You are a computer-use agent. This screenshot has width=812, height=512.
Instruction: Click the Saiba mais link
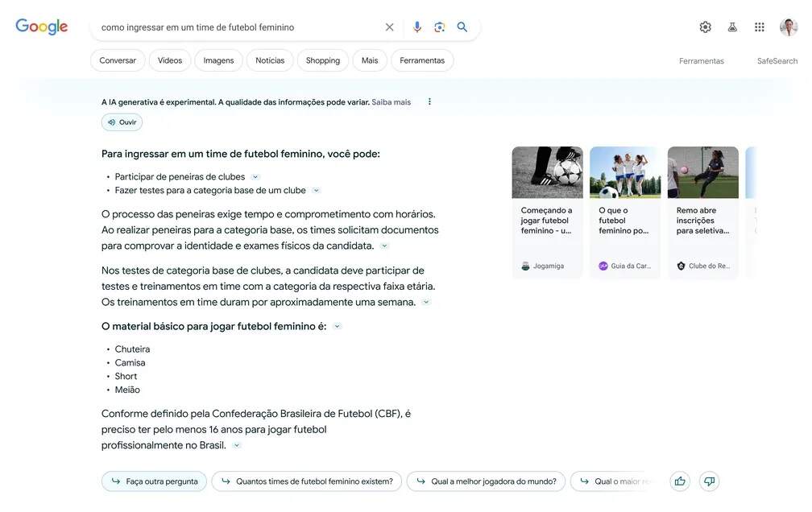click(x=391, y=102)
